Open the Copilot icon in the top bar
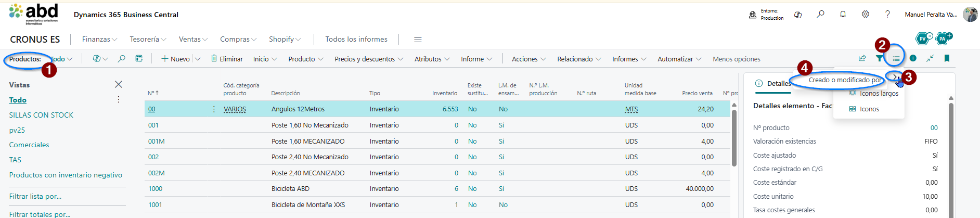 pyautogui.click(x=797, y=15)
